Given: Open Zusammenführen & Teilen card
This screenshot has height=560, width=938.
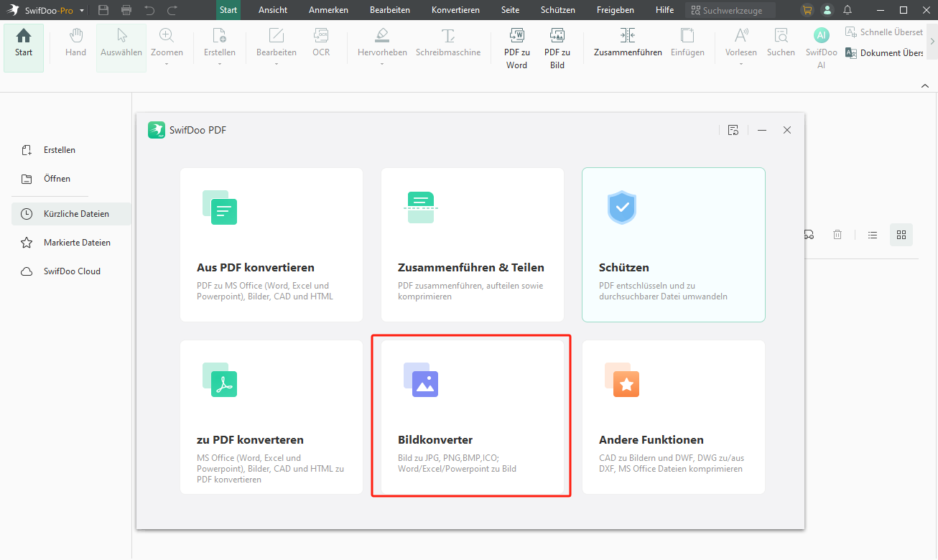Looking at the screenshot, I should tap(473, 245).
